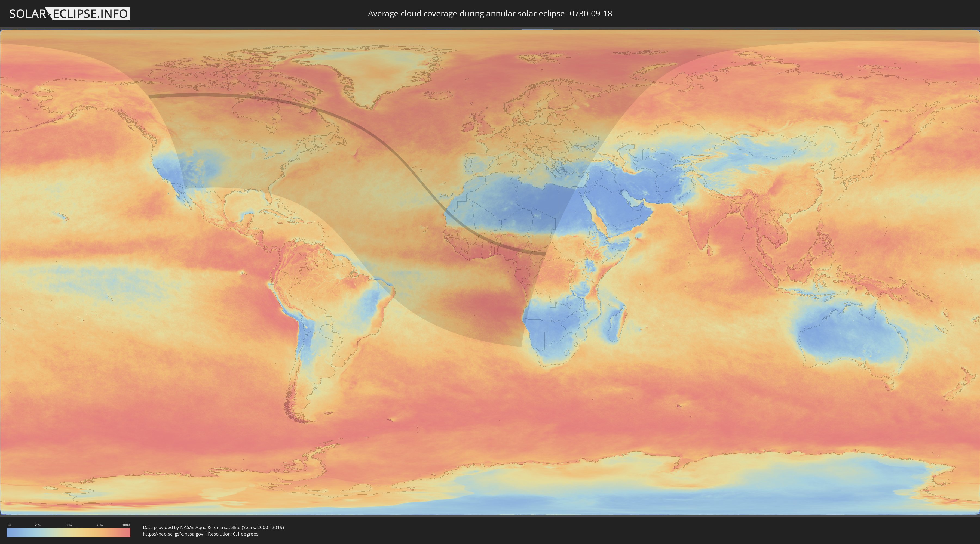Viewport: 980px width, 544px height.
Task: Click the neo.sci.gsfc.nasa.gov URL
Action: [x=173, y=534]
